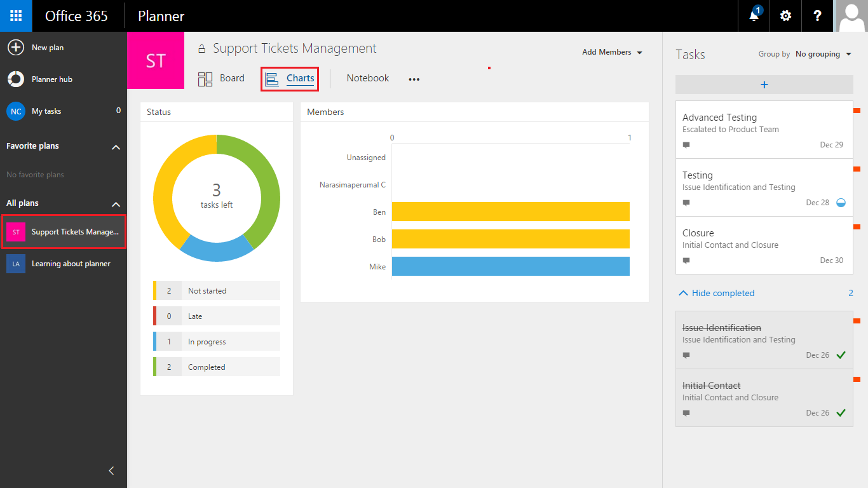The height and width of the screenshot is (488, 868).
Task: Click the Late legend row
Action: 217,316
